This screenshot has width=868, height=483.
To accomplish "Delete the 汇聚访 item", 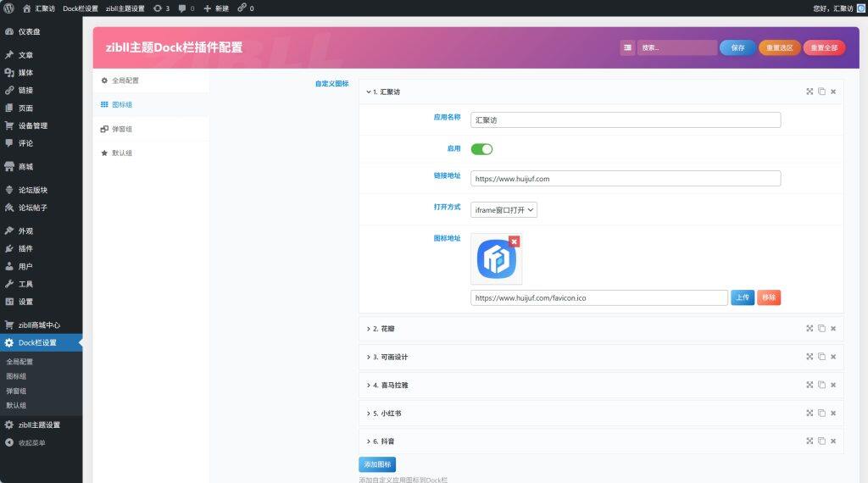I will point(833,92).
